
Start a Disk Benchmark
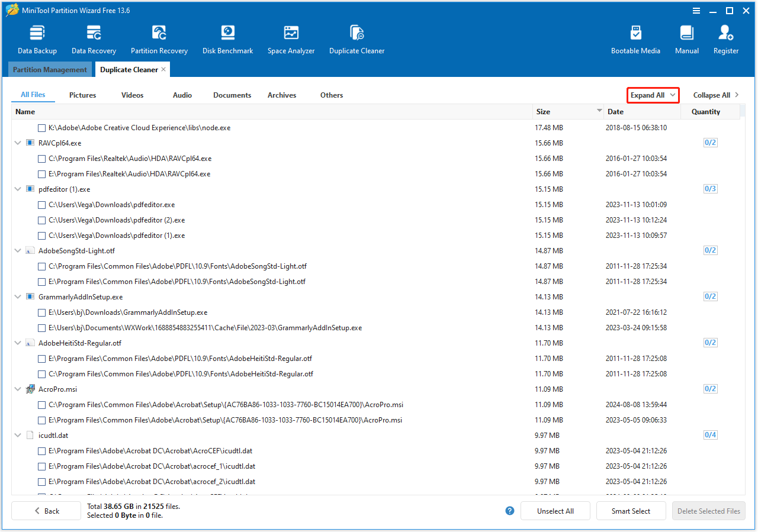227,38
